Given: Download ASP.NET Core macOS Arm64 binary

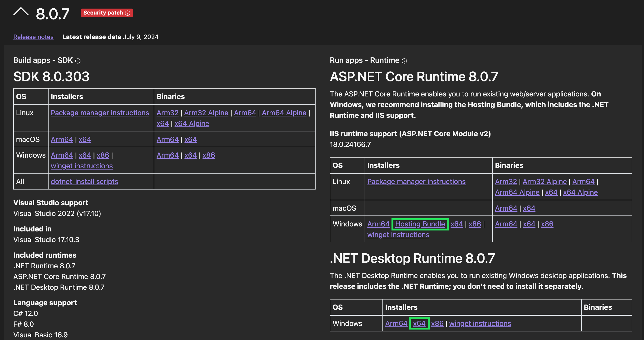Looking at the screenshot, I should click(506, 208).
